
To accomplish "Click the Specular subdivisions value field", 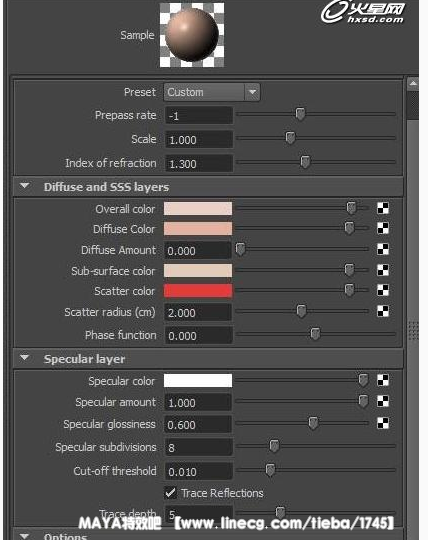I will coord(199,447).
